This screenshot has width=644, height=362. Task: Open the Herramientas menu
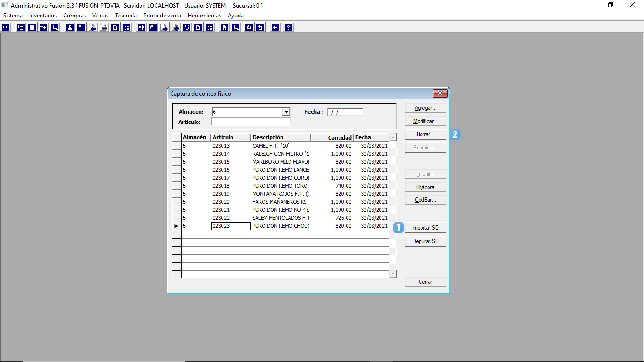(204, 16)
